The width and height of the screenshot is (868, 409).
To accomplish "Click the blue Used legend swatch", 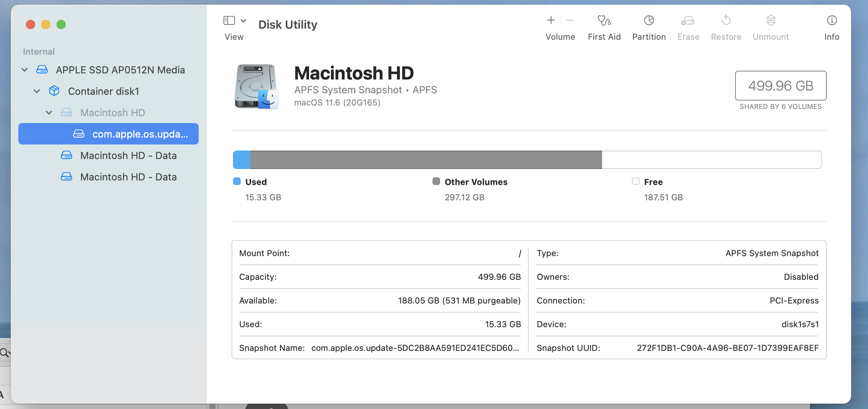I will tap(237, 181).
